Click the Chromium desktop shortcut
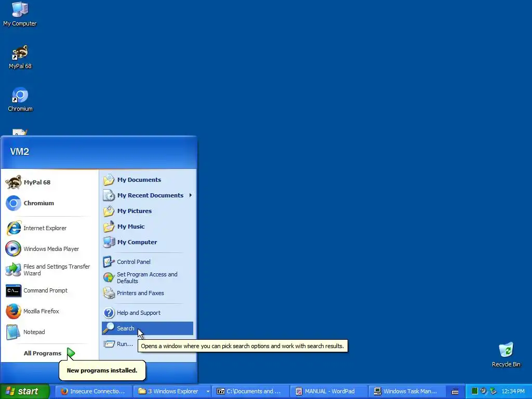 pyautogui.click(x=20, y=99)
